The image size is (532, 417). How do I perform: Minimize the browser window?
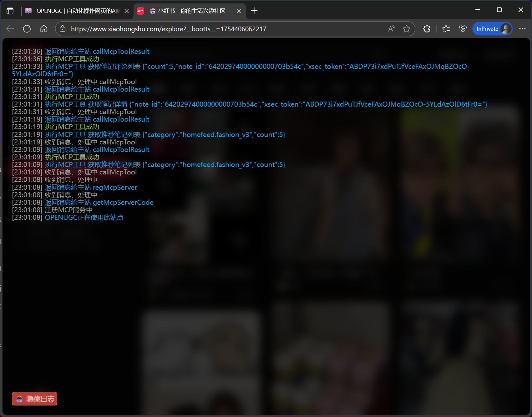click(478, 10)
